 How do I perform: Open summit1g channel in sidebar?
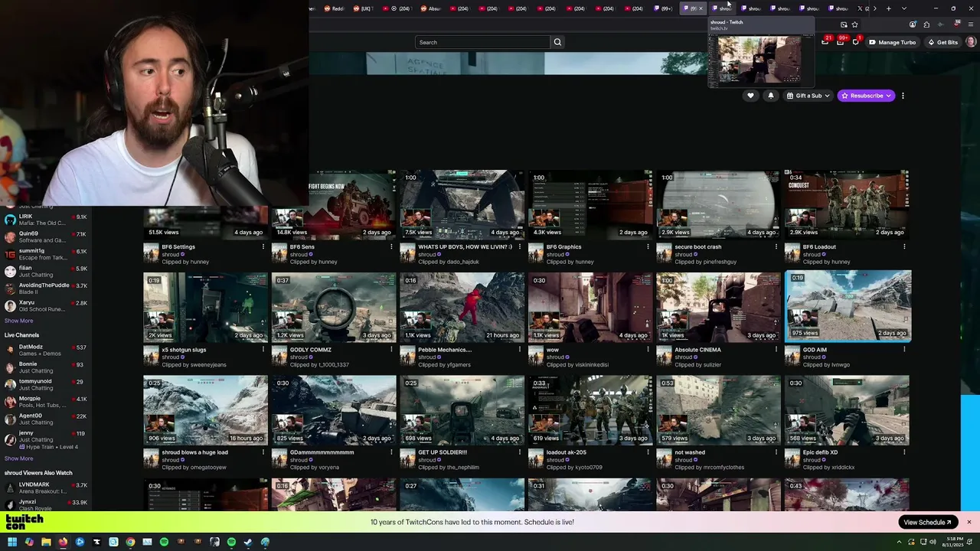(45, 254)
